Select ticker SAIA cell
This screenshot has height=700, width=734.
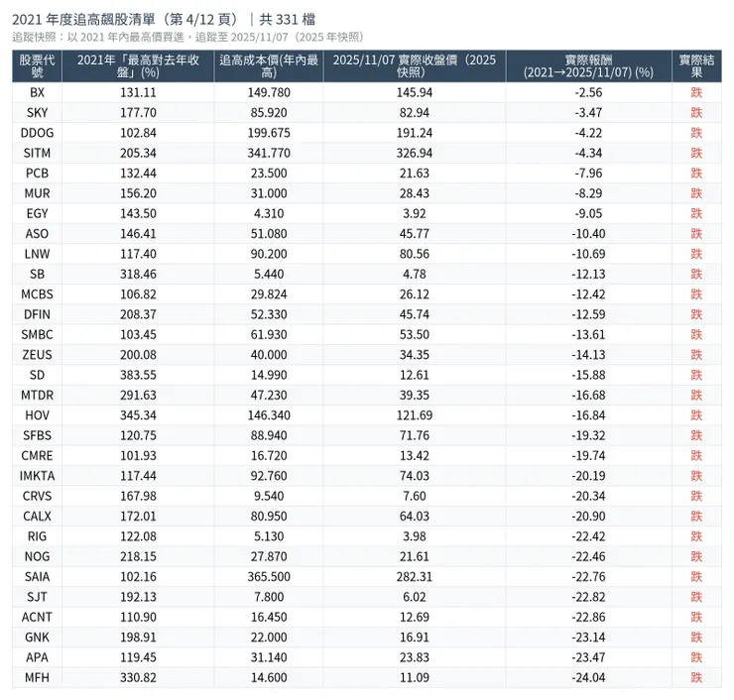pos(37,576)
